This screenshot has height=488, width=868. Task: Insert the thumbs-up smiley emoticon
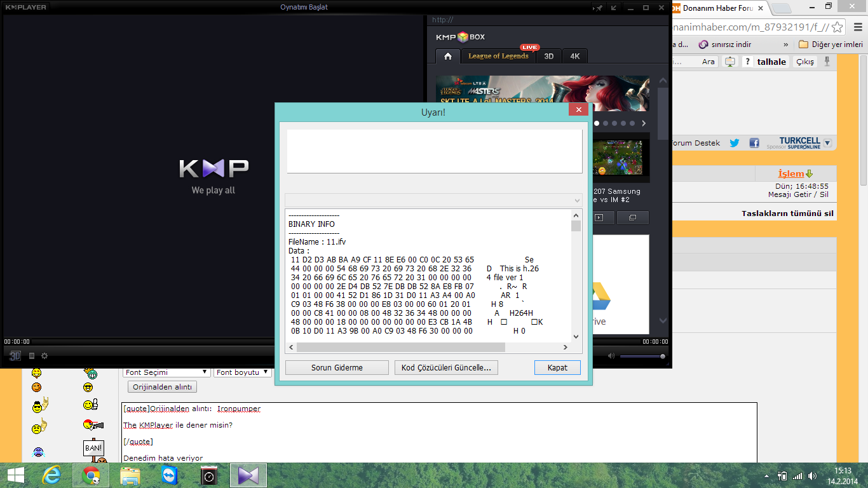coord(90,404)
